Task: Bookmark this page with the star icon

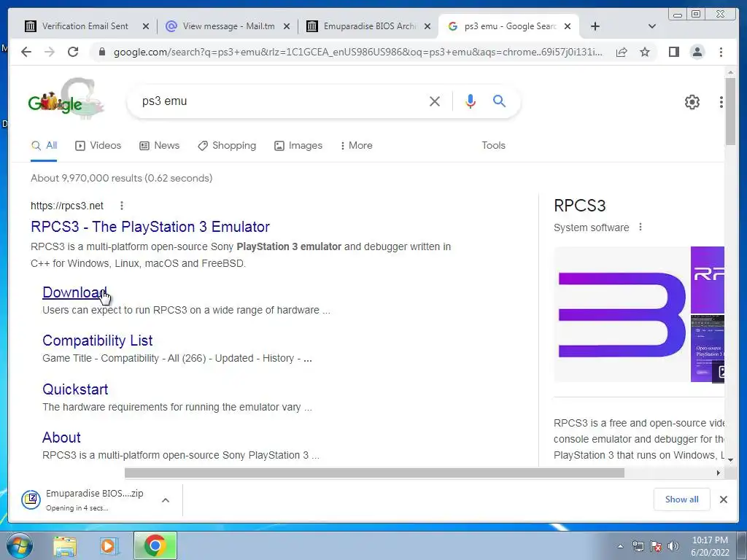Action: coord(645,52)
